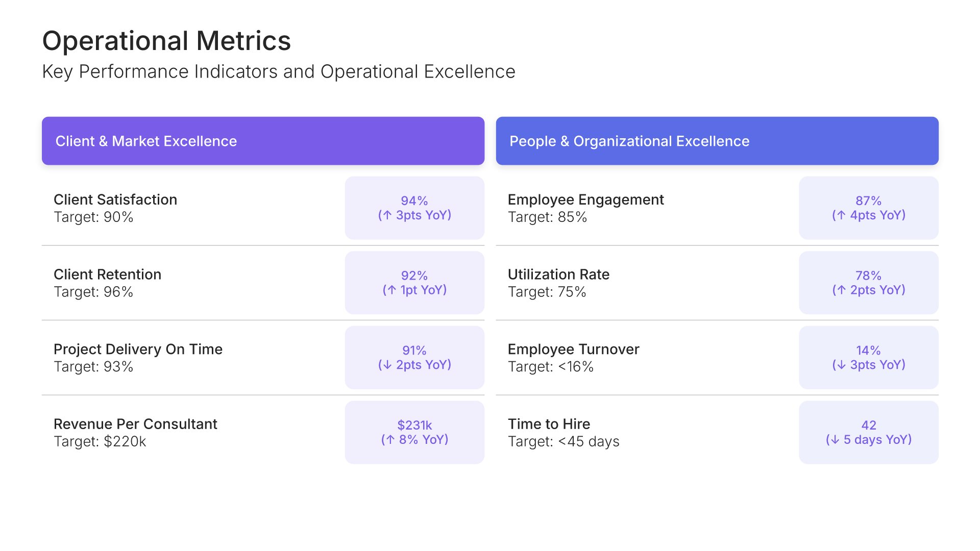The height and width of the screenshot is (551, 980).
Task: Select the Client Retention 92% value card
Action: pyautogui.click(x=414, y=283)
